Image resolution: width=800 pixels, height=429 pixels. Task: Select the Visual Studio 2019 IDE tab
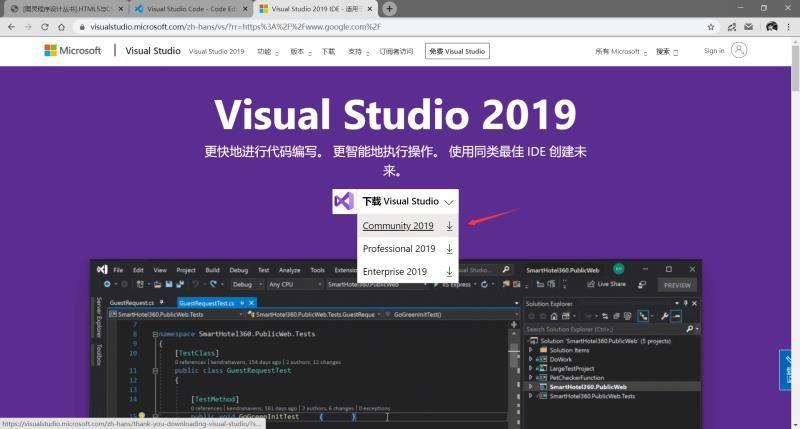[x=315, y=9]
